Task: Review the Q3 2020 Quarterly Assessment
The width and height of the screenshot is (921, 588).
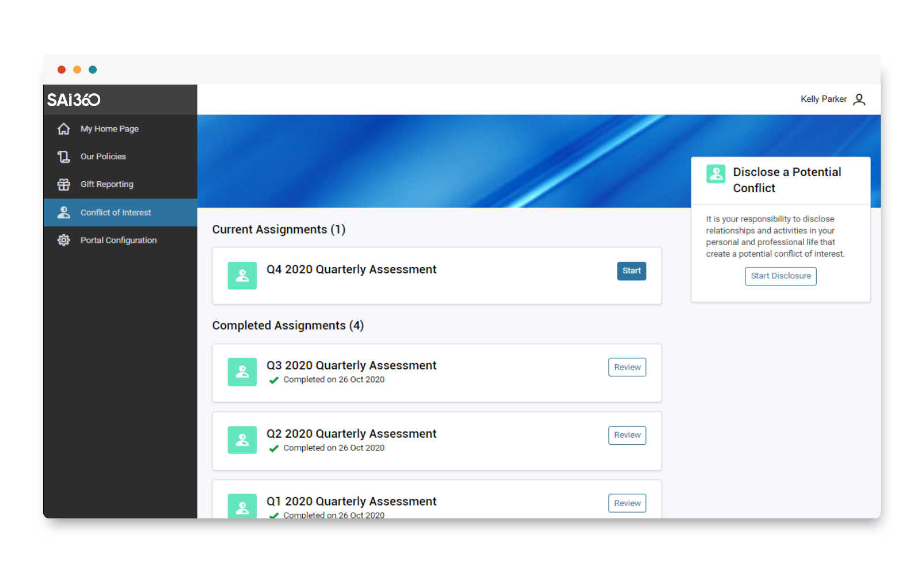Action: point(627,366)
